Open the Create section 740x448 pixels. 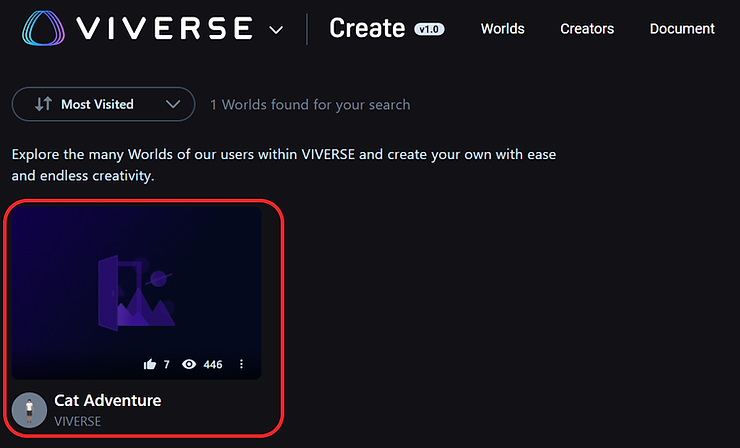[367, 28]
